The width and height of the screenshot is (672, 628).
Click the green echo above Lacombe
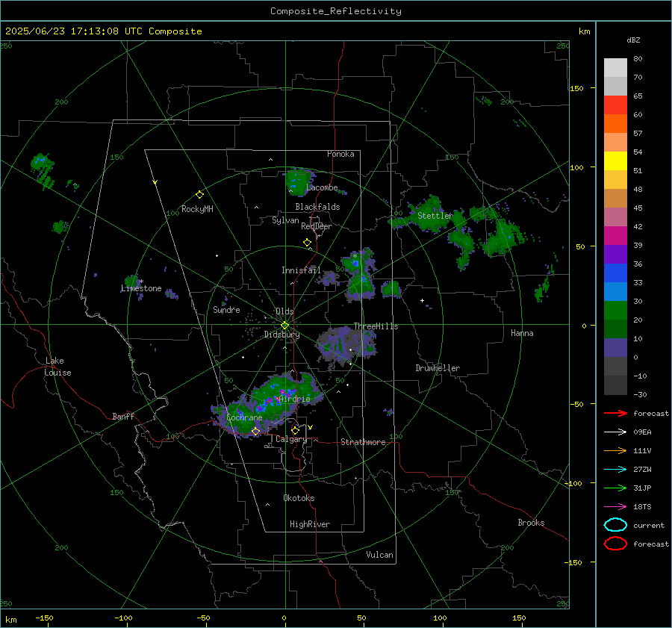pos(299,181)
